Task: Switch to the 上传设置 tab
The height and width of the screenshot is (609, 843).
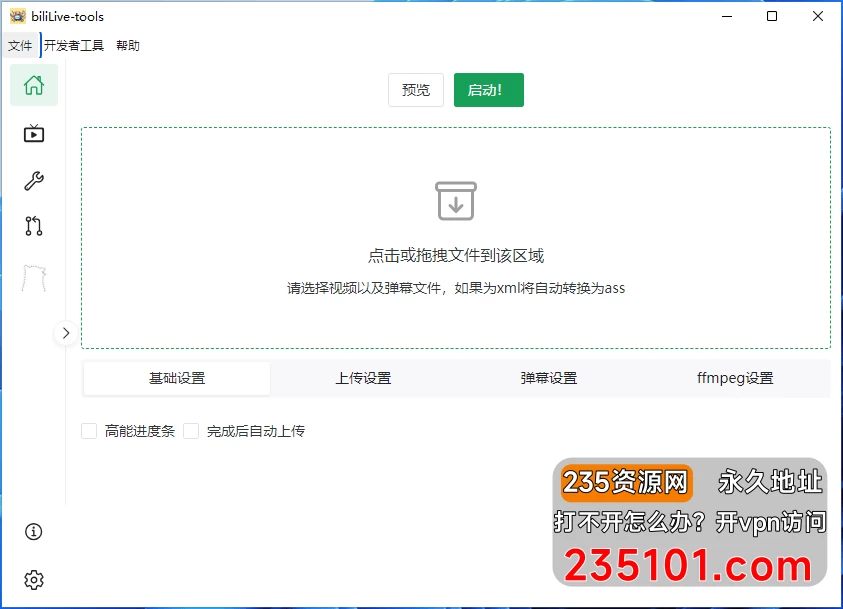Action: pos(362,378)
